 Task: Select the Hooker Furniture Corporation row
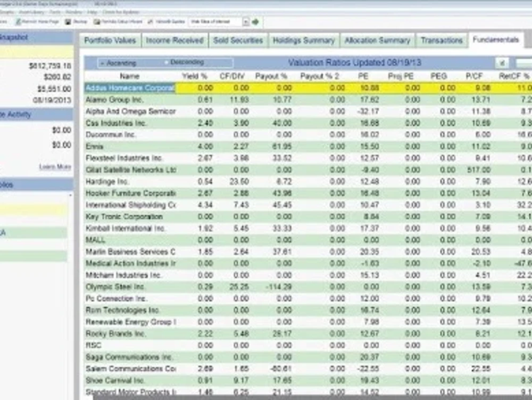[x=308, y=193]
